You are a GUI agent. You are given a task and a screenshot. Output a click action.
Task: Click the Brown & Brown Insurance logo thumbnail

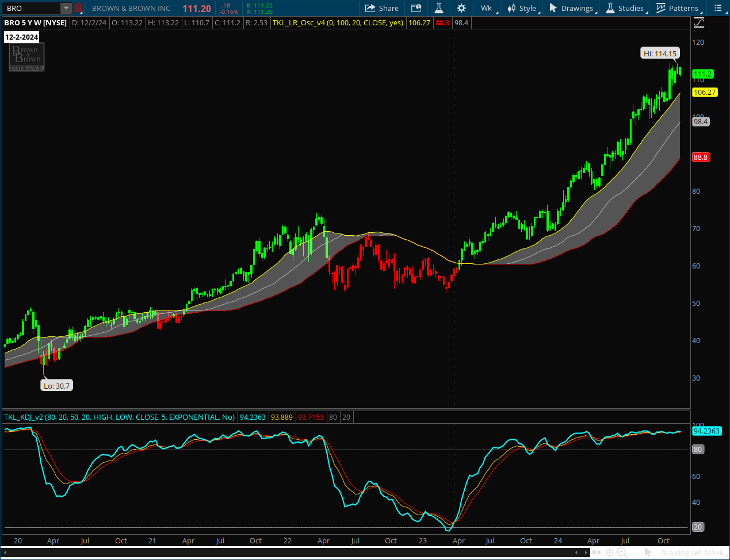pos(26,57)
